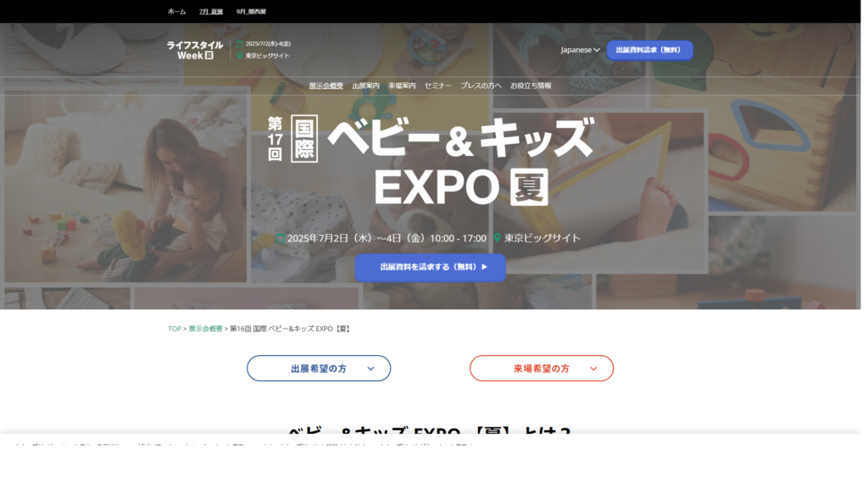Open the 出展案内 menu item
The height and width of the screenshot is (488, 868).
coord(365,86)
